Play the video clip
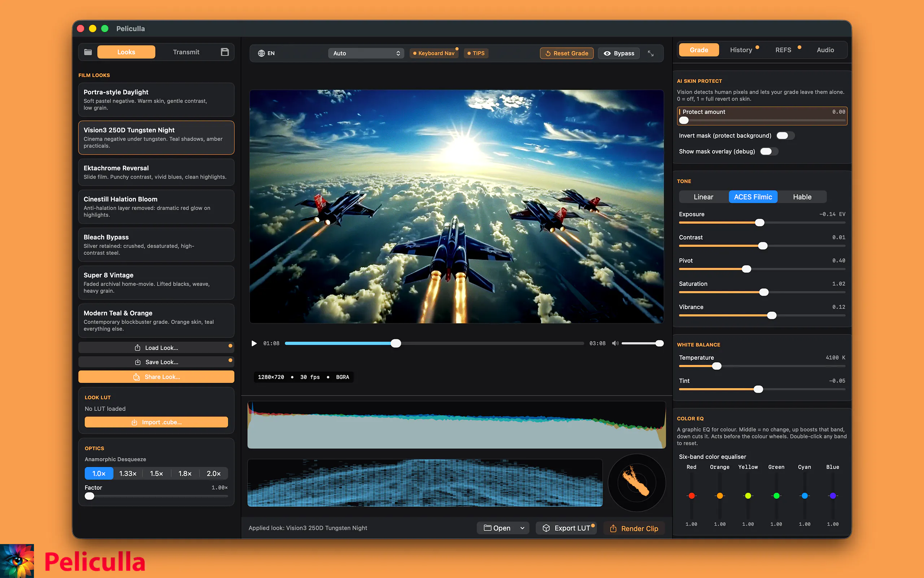This screenshot has width=924, height=578. 254,343
